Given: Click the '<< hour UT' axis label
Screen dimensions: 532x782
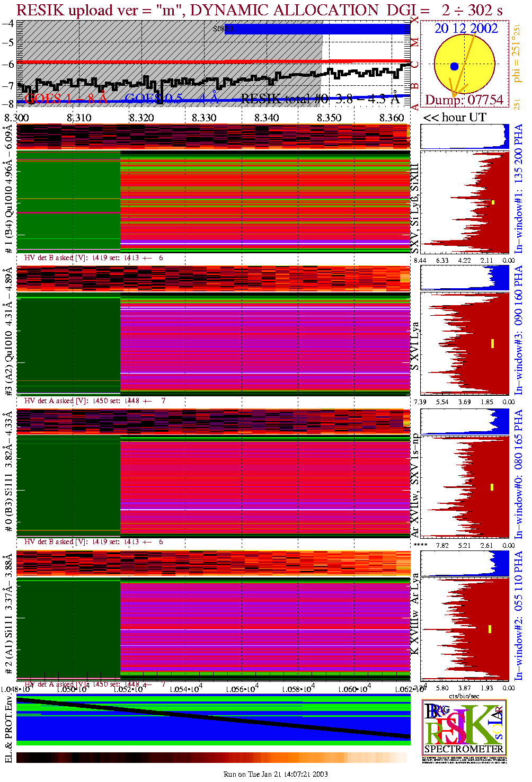Looking at the screenshot, I should click(x=455, y=118).
